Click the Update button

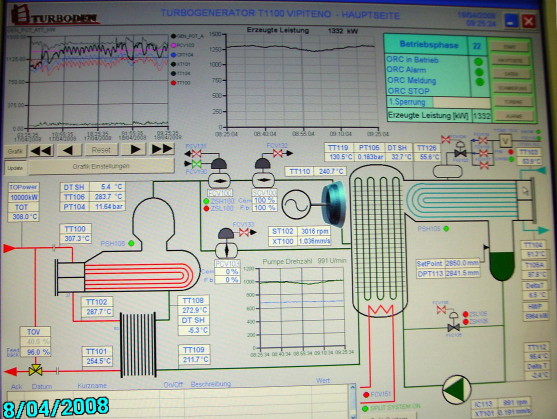tap(15, 168)
